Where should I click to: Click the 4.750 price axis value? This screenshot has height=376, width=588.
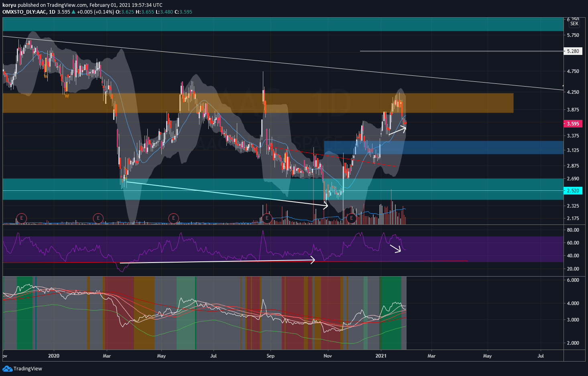coord(573,71)
